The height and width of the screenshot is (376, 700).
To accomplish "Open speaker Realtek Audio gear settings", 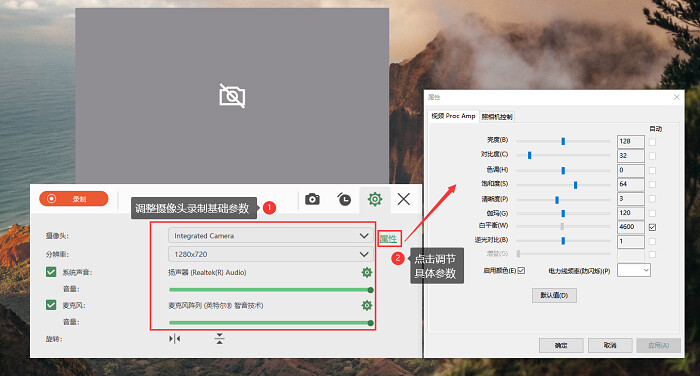I will coord(367,272).
